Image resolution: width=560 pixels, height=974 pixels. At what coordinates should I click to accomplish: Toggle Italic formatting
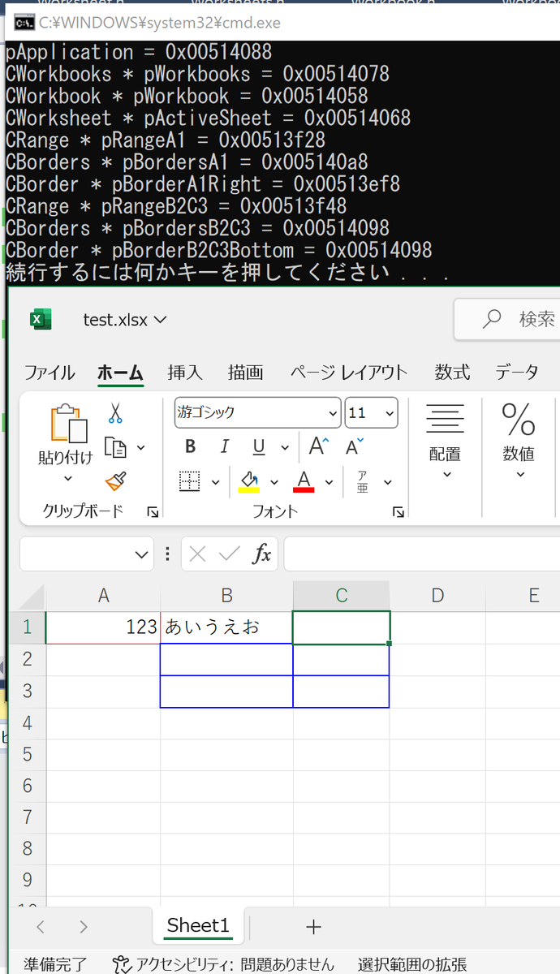coord(225,446)
